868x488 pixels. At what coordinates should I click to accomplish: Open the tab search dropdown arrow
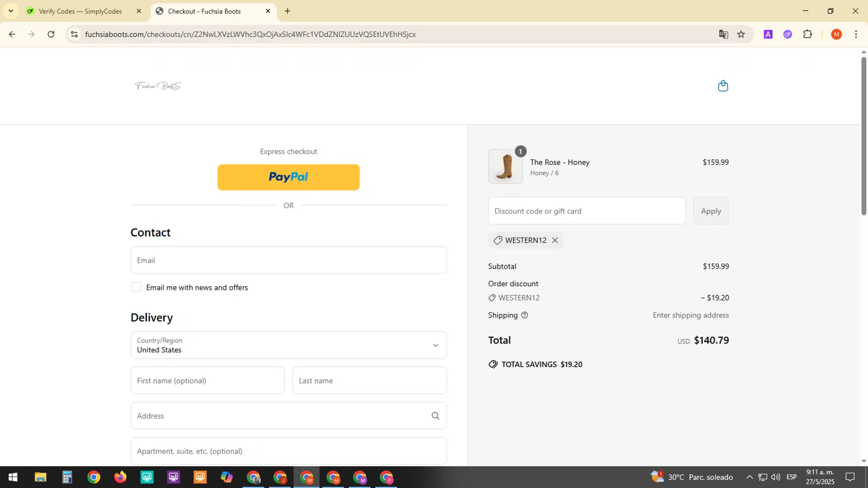[10, 11]
